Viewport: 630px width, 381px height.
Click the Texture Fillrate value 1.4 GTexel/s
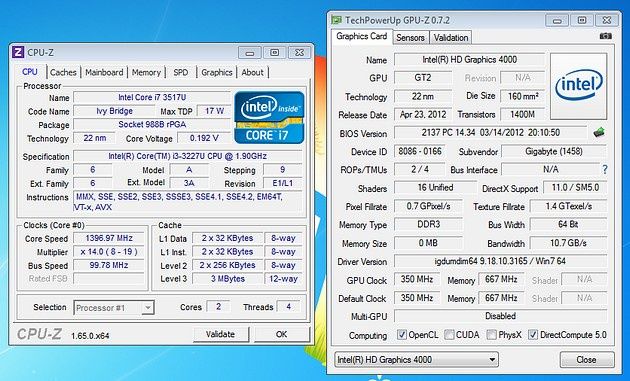coord(569,206)
